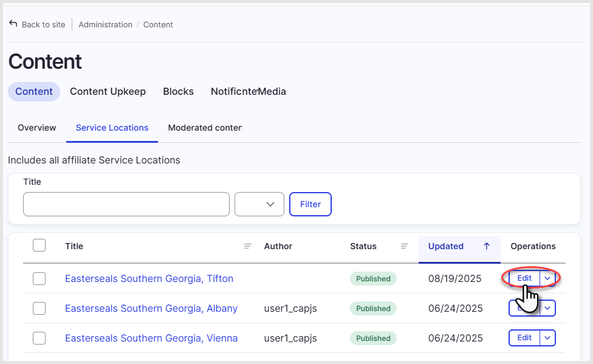593x364 pixels.
Task: Select the Service Locations tab
Action: pyautogui.click(x=112, y=128)
